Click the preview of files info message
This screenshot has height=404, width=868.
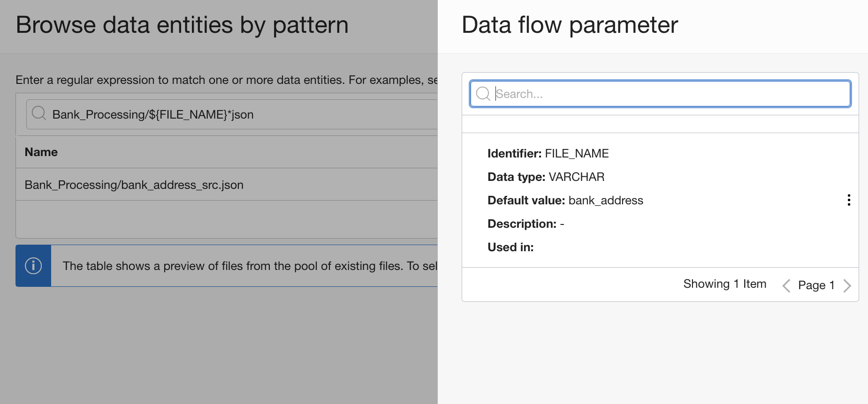tap(250, 266)
